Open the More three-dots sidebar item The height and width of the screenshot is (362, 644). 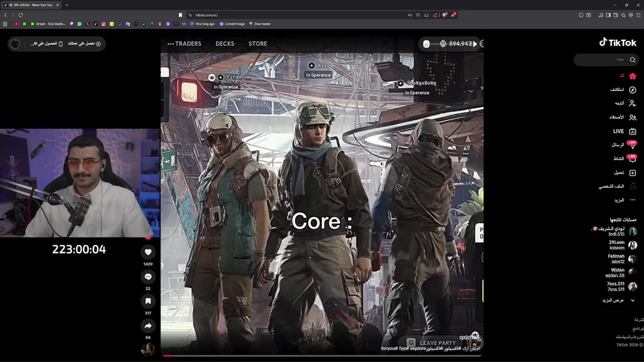click(x=632, y=200)
